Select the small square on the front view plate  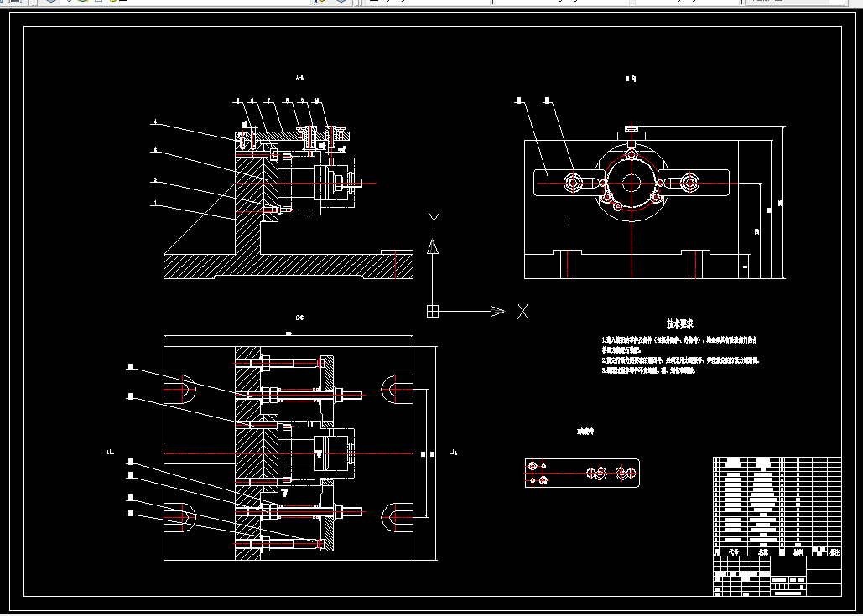click(x=567, y=222)
